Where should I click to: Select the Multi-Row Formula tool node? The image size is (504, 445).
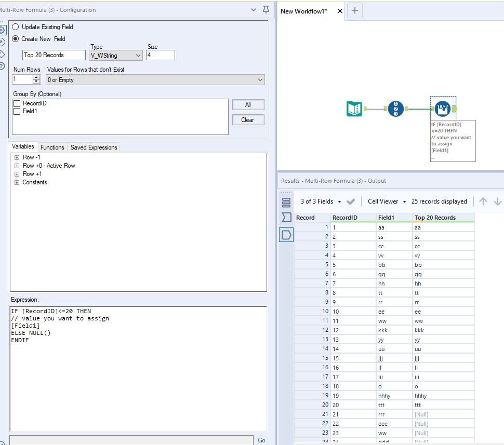tap(443, 109)
